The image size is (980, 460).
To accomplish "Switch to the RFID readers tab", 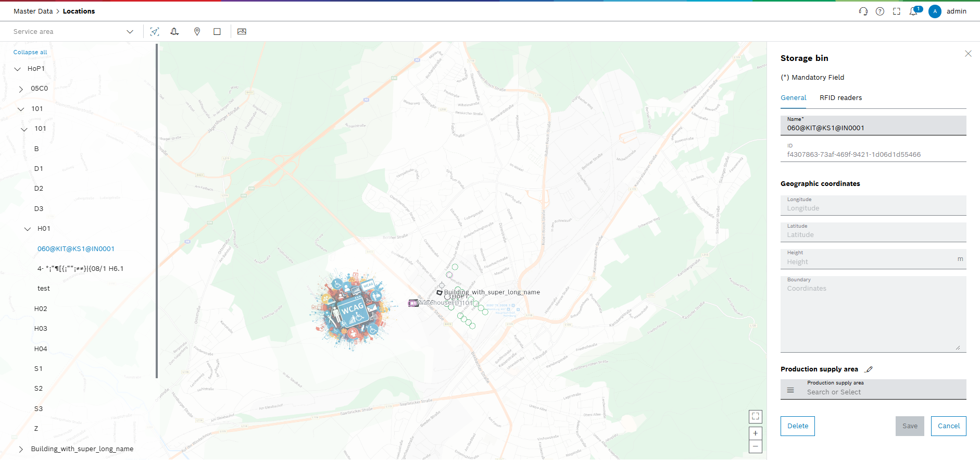I will pyautogui.click(x=840, y=98).
